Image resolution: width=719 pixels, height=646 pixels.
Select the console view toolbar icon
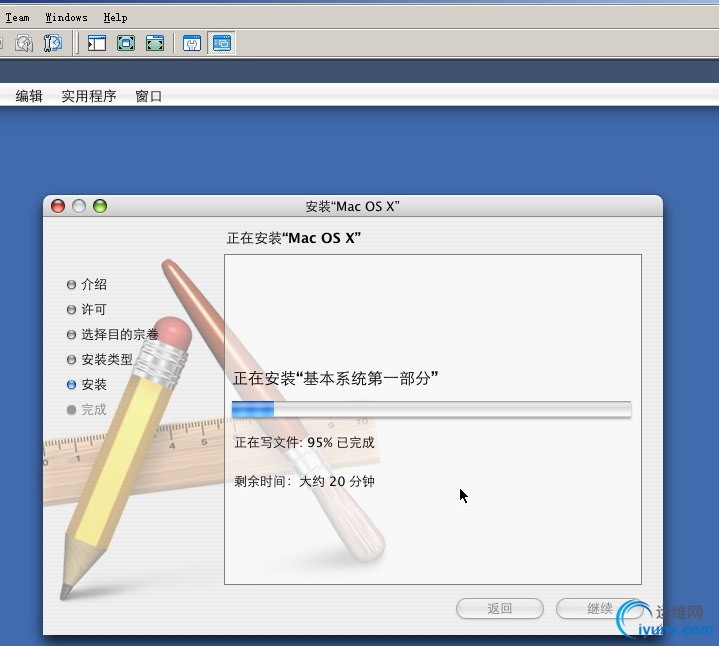(221, 43)
